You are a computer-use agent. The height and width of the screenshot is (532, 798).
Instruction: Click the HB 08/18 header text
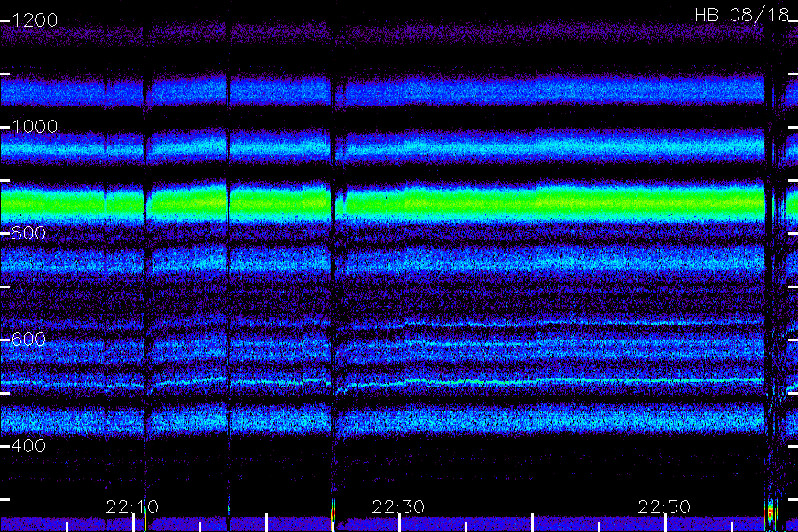(741, 15)
